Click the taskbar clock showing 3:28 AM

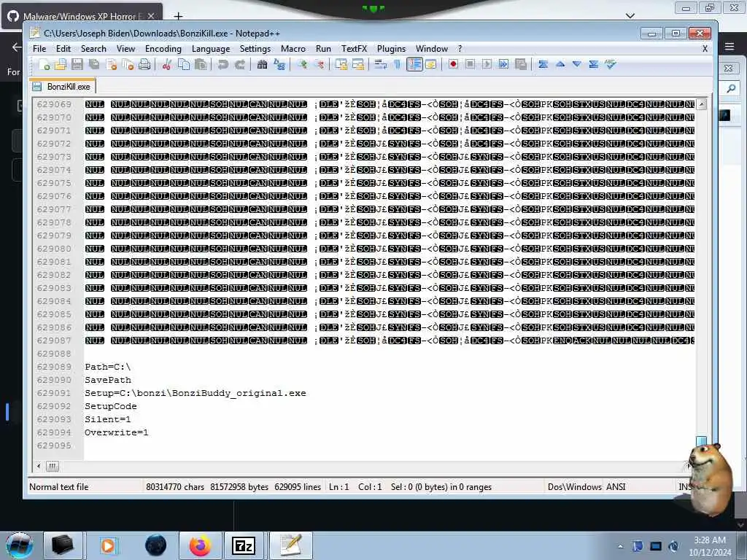click(710, 546)
